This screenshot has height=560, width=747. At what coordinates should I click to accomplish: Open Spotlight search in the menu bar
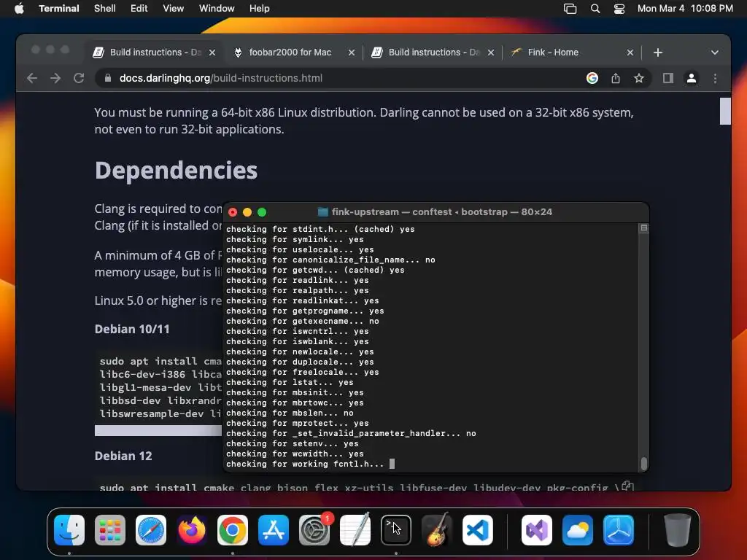(595, 9)
